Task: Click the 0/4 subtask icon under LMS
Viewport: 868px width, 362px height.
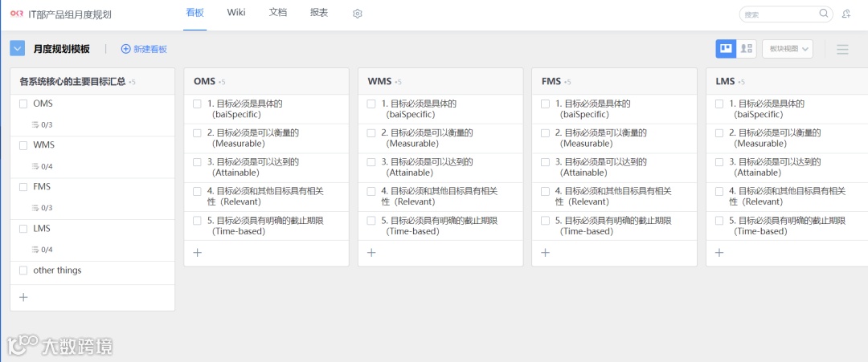Action: [35, 250]
